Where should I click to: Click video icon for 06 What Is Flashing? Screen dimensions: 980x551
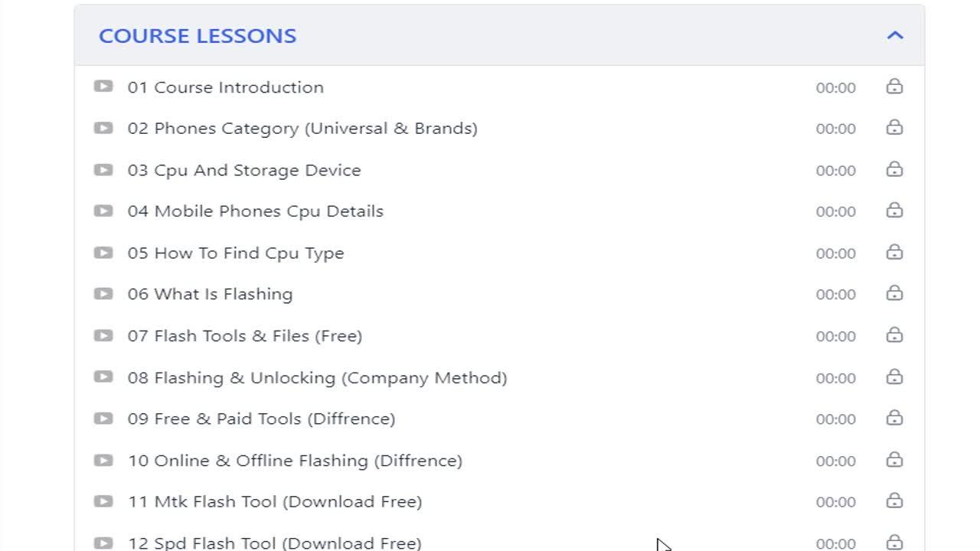pyautogui.click(x=103, y=293)
